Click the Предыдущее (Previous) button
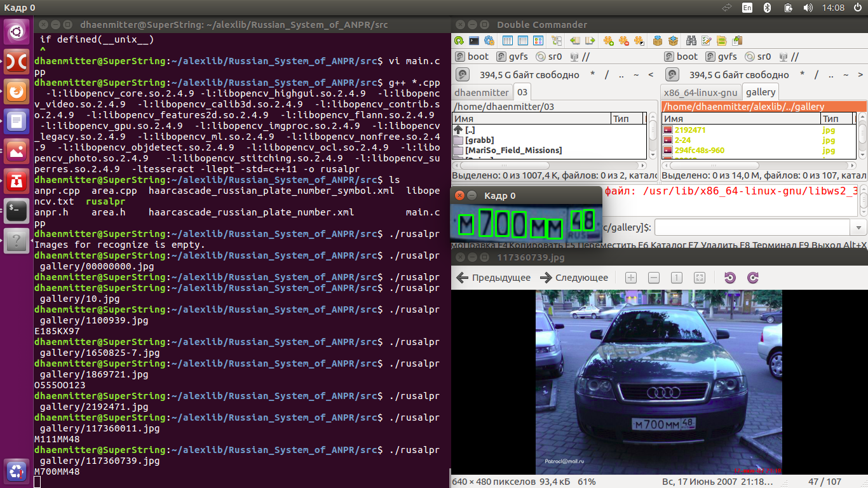This screenshot has height=488, width=868. (494, 278)
